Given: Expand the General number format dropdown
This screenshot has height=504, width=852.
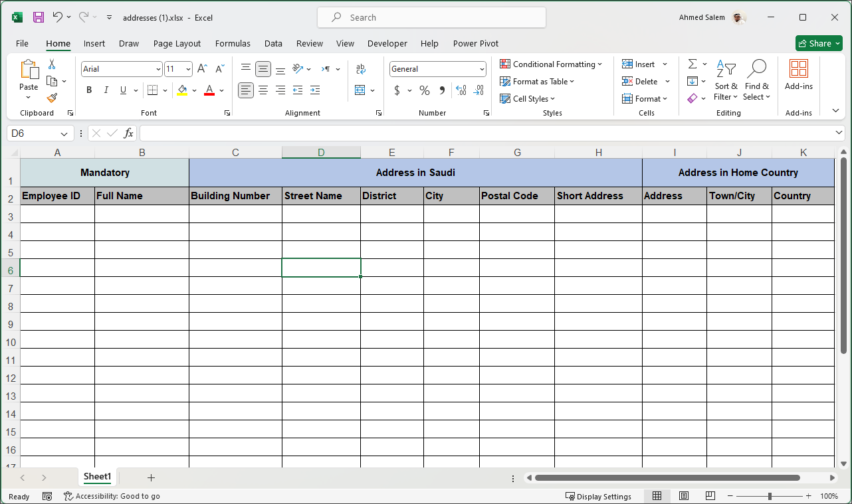Looking at the screenshot, I should tap(482, 69).
